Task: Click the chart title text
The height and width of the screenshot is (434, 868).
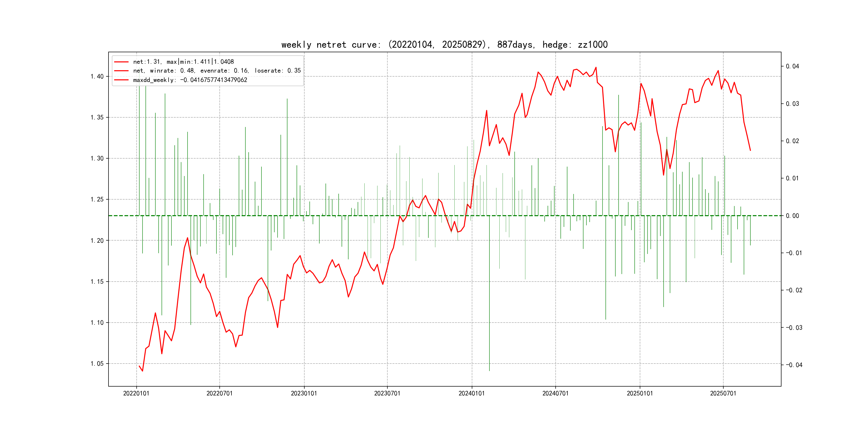Action: pos(444,45)
